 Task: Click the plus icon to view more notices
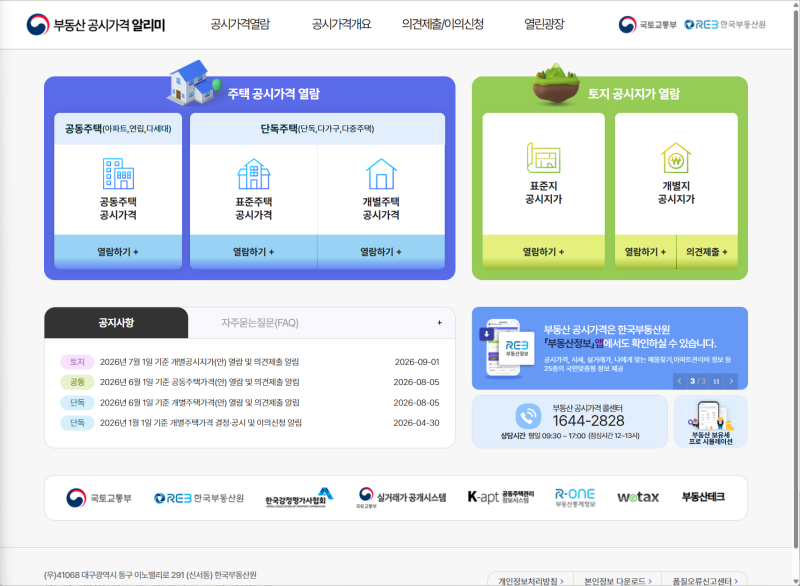coord(439,322)
